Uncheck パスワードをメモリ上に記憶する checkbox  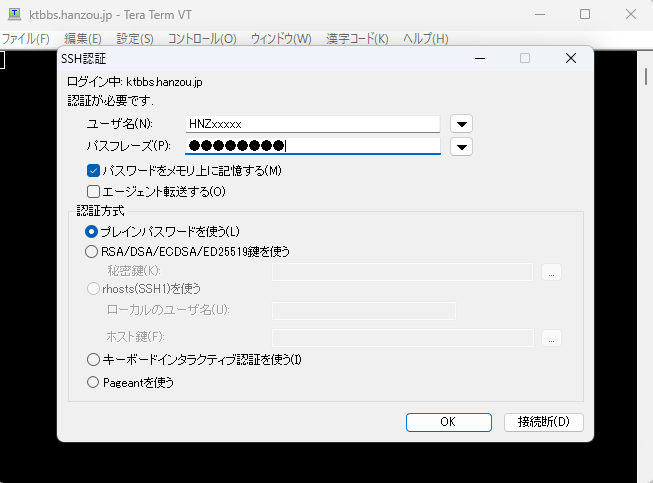pos(94,171)
